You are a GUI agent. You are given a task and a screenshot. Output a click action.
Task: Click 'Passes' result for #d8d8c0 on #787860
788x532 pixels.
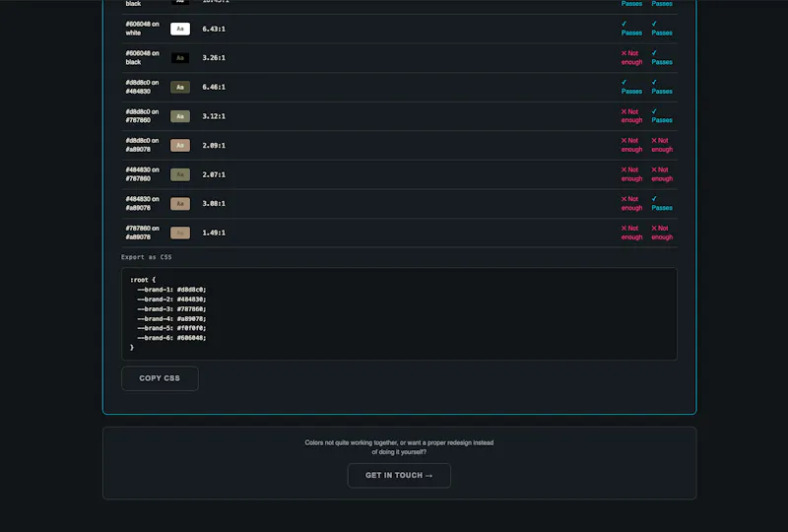(662, 116)
